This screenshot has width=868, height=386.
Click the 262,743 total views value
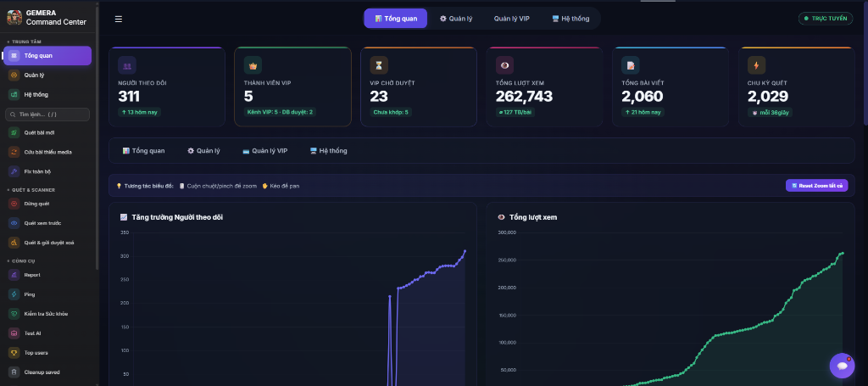[x=524, y=97]
